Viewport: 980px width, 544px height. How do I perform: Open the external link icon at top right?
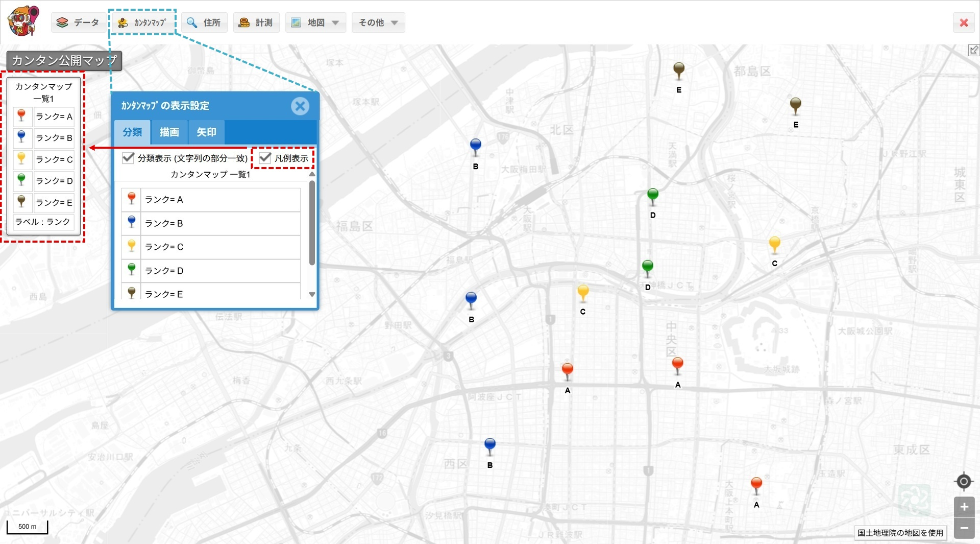(x=973, y=50)
